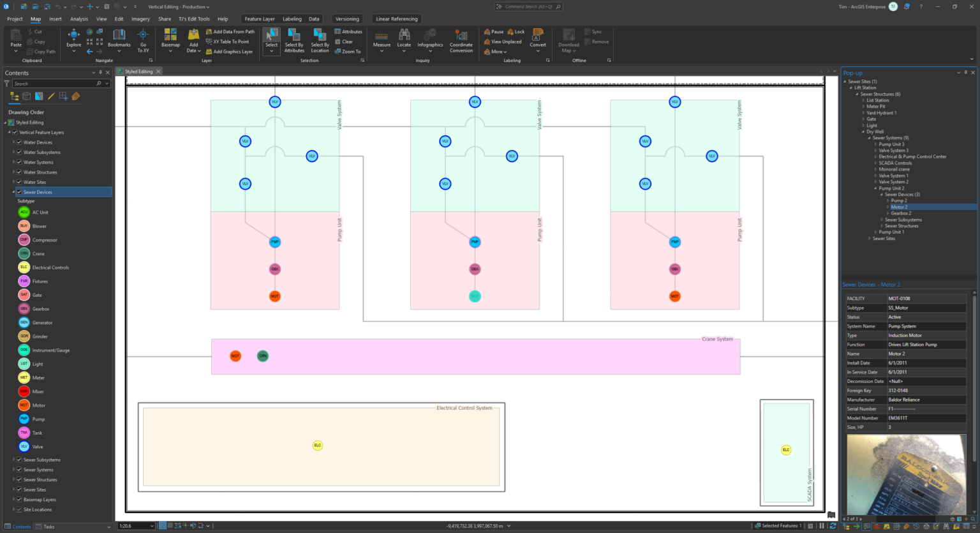The image size is (980, 533).
Task: Collapse Pump Unit 2 in Pop-up tree
Action: (x=875, y=188)
